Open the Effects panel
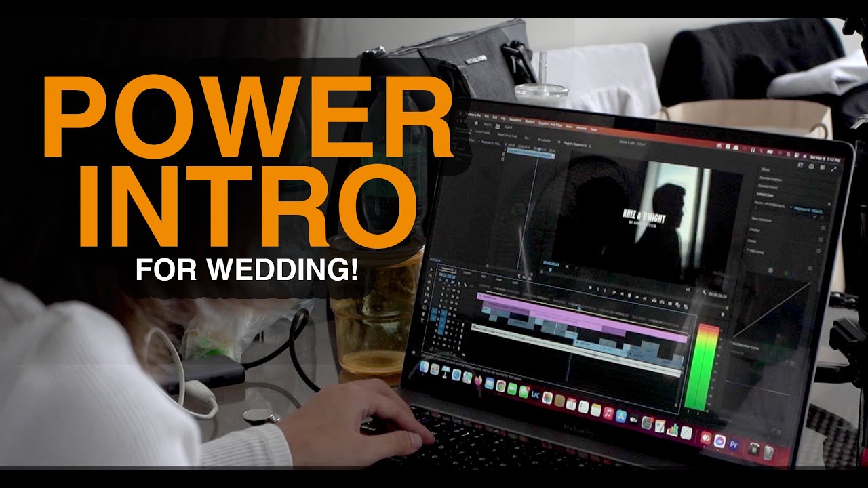Screen dimensions: 868x488 tap(765, 169)
